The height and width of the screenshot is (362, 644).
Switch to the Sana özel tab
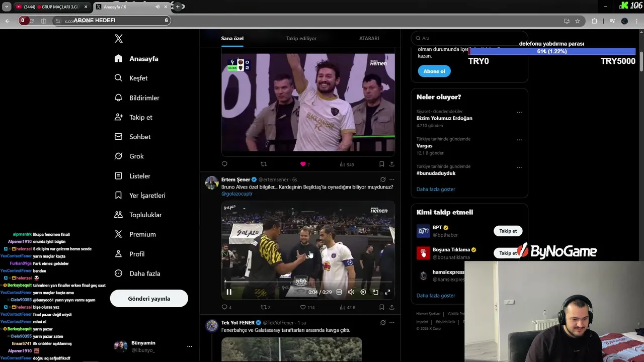coord(232,38)
